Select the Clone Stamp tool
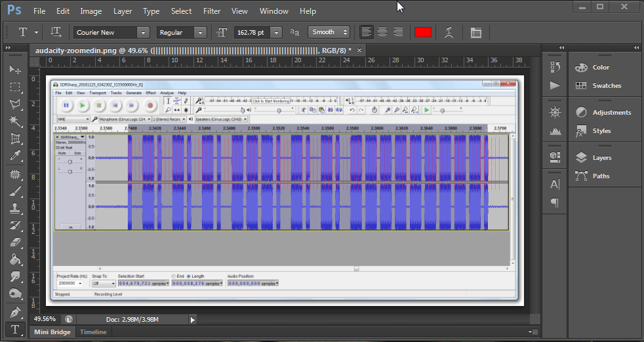This screenshot has height=342, width=644. [x=15, y=208]
